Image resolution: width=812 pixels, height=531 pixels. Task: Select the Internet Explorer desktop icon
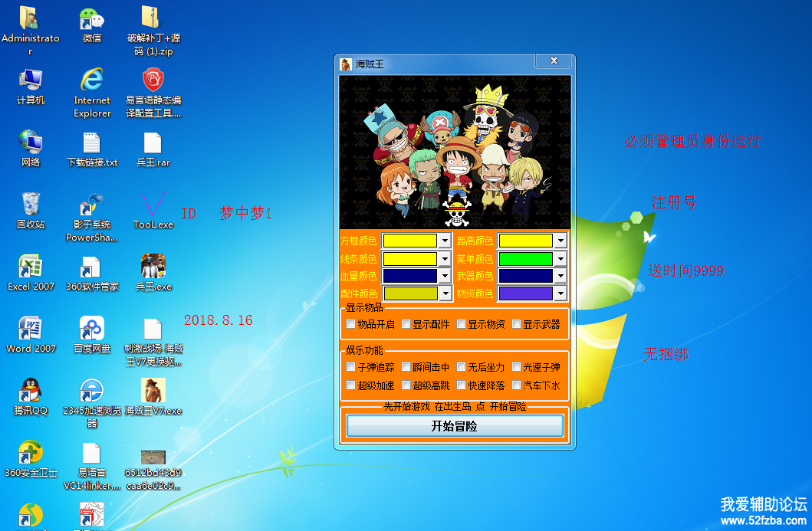pyautogui.click(x=92, y=92)
